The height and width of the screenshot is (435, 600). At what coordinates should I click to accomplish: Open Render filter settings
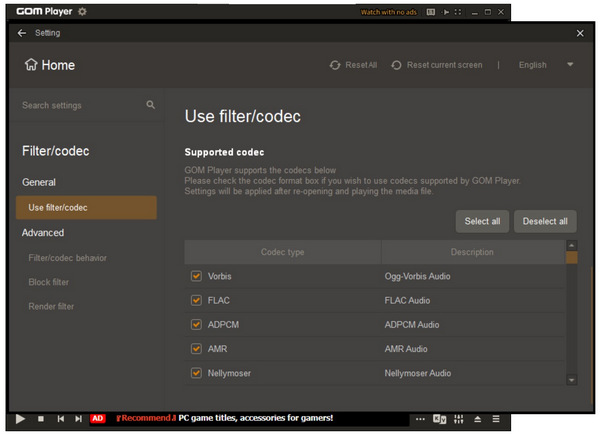(51, 306)
